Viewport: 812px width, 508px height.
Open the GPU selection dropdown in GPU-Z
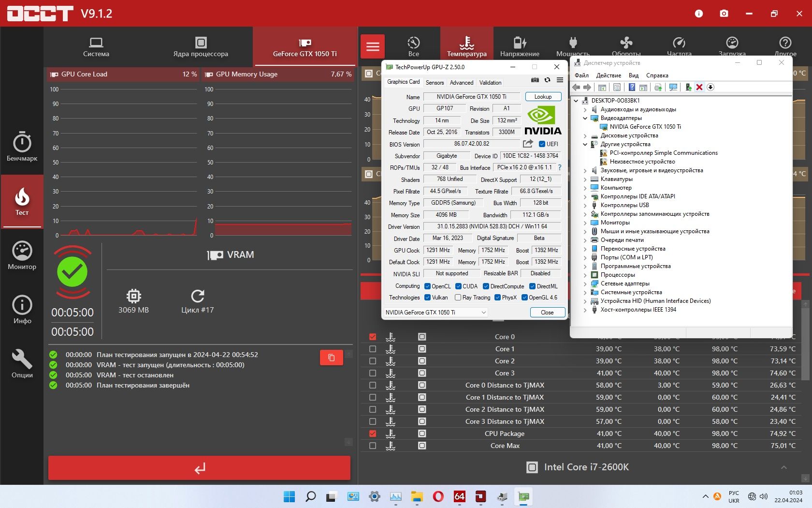pos(436,313)
